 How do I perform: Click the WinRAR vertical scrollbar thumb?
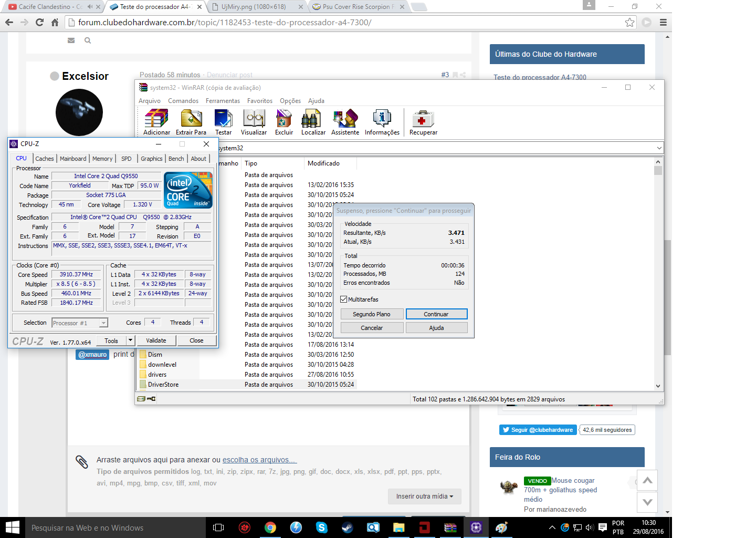[x=658, y=171]
